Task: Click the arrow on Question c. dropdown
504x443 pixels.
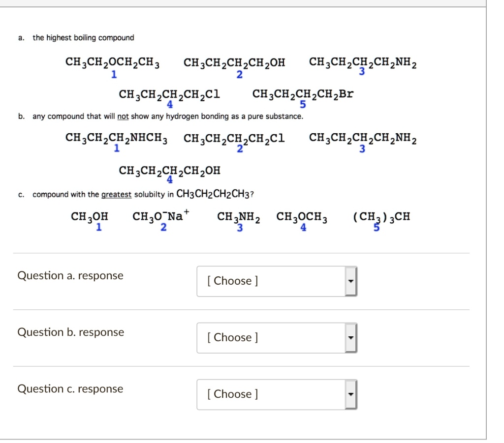Action: pyautogui.click(x=351, y=394)
